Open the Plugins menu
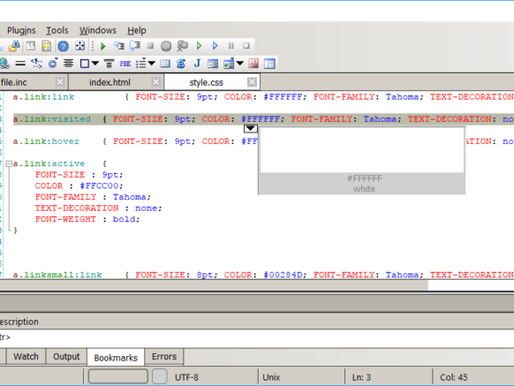 (21, 30)
